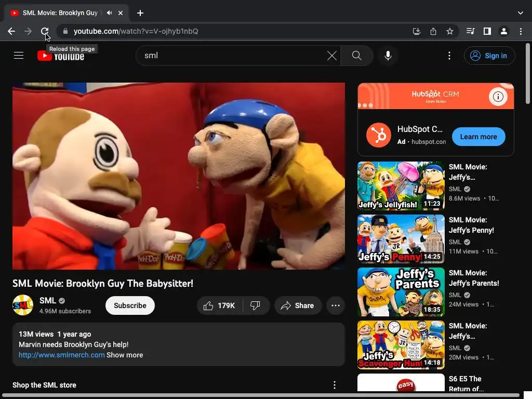Open the SML channel avatar
This screenshot has height=399, width=532.
[23, 305]
